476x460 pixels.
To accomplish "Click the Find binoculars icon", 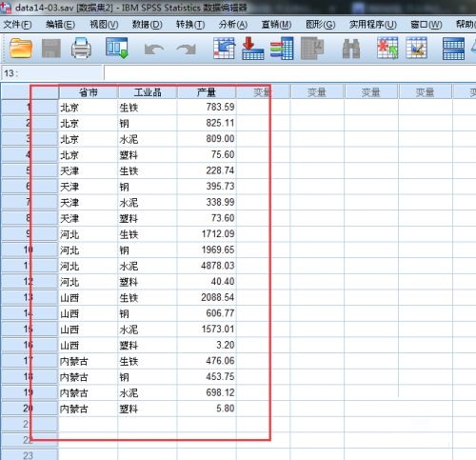I will point(351,49).
